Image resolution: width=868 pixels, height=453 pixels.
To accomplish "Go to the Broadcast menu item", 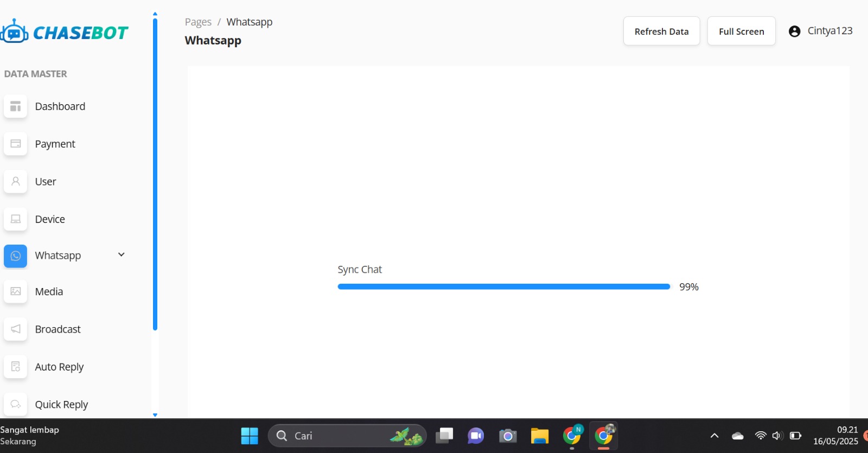I will tap(58, 329).
